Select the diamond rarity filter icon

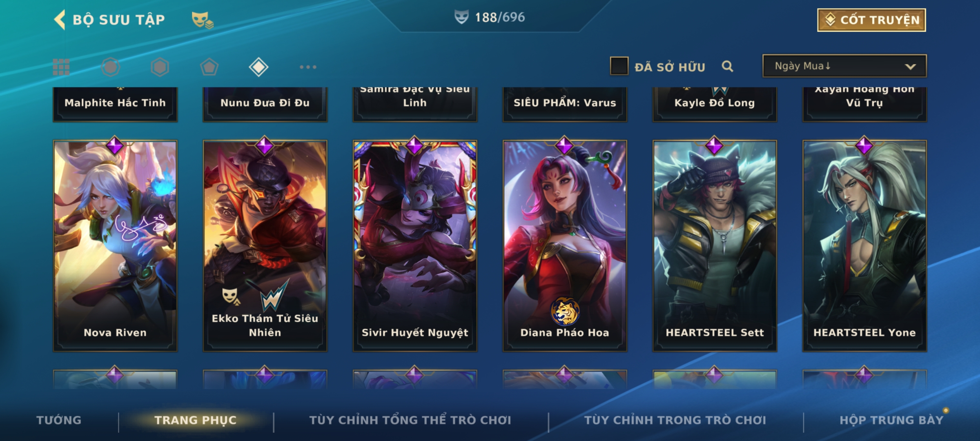[x=258, y=67]
